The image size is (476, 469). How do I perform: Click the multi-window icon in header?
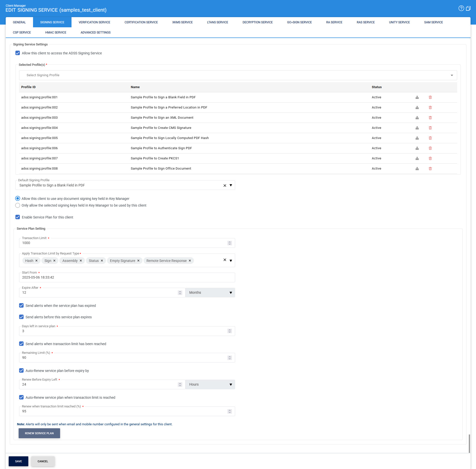click(468, 8)
